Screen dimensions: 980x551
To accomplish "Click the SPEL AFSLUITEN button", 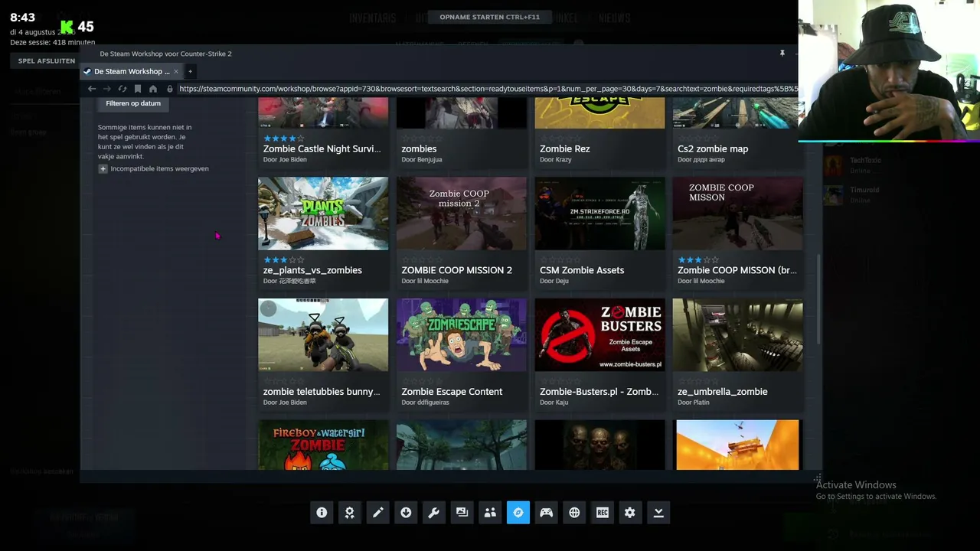I will [x=47, y=60].
